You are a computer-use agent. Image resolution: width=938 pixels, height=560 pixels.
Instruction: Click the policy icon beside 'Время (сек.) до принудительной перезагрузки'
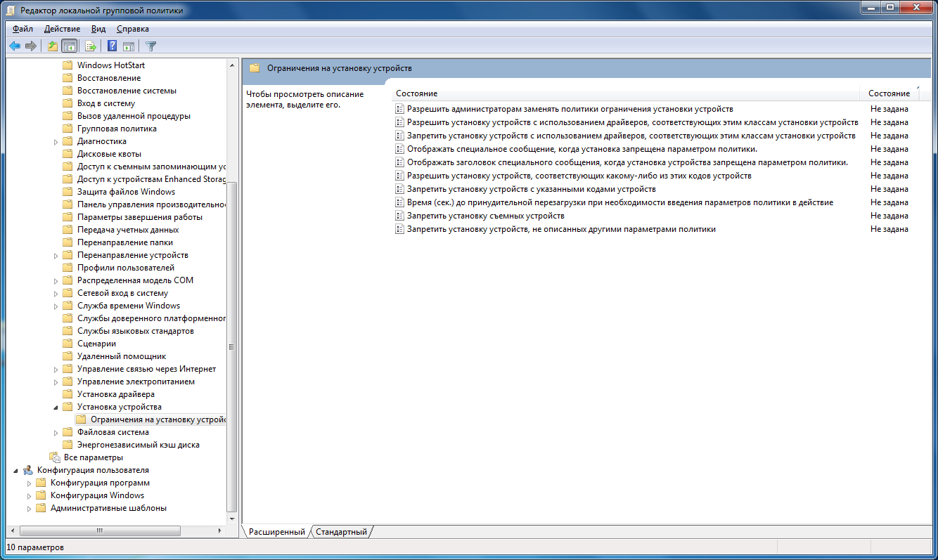coord(399,202)
